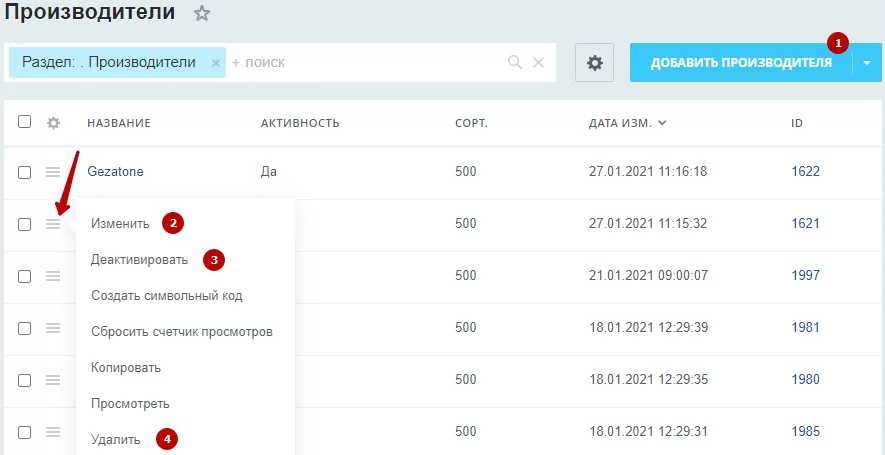
Task: Clear the search field with the X icon
Action: click(538, 63)
